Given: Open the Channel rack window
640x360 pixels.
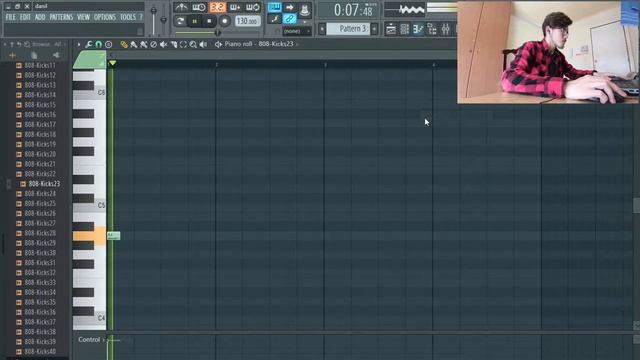Looking at the screenshot, I should point(404,29).
